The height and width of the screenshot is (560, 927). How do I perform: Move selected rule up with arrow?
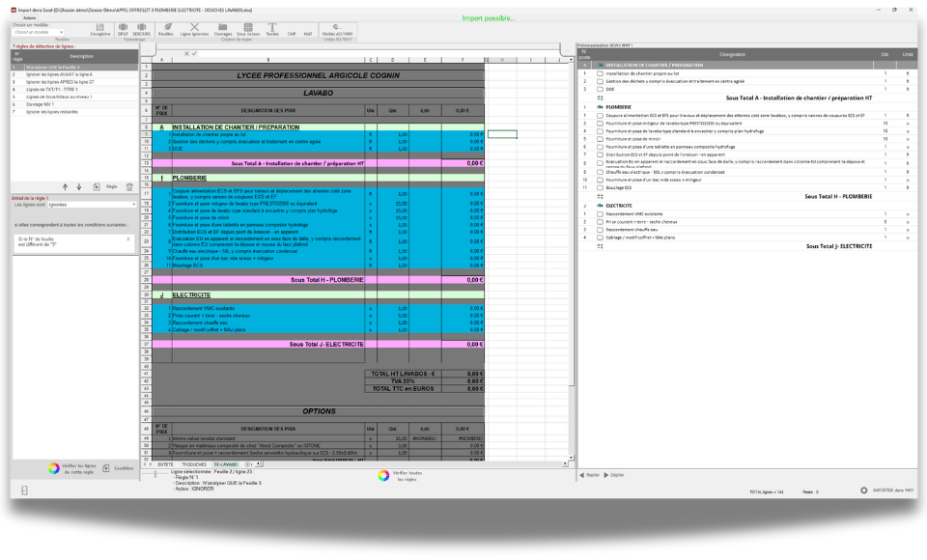click(65, 187)
